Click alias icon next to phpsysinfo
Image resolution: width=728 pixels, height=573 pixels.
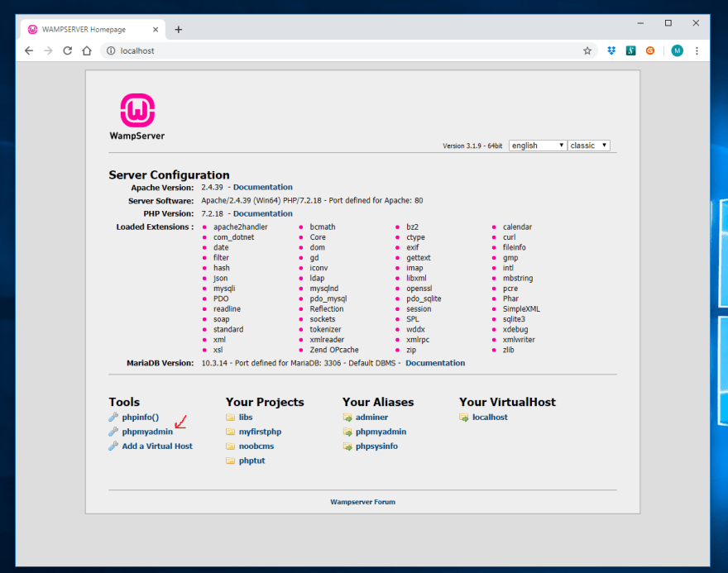347,446
